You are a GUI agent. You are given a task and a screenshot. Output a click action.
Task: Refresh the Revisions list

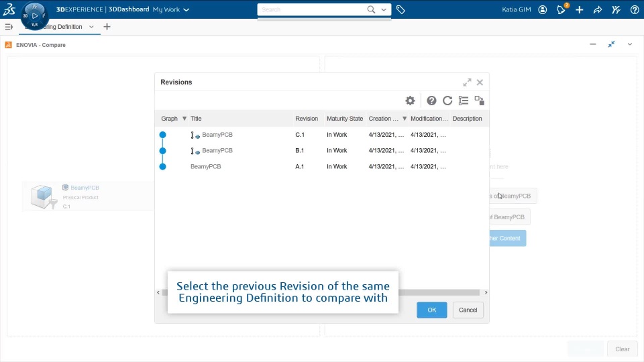447,101
